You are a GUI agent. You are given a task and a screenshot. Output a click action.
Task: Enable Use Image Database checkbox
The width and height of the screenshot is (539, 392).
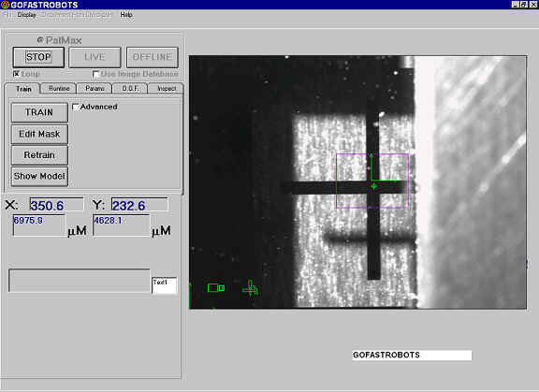[x=95, y=74]
